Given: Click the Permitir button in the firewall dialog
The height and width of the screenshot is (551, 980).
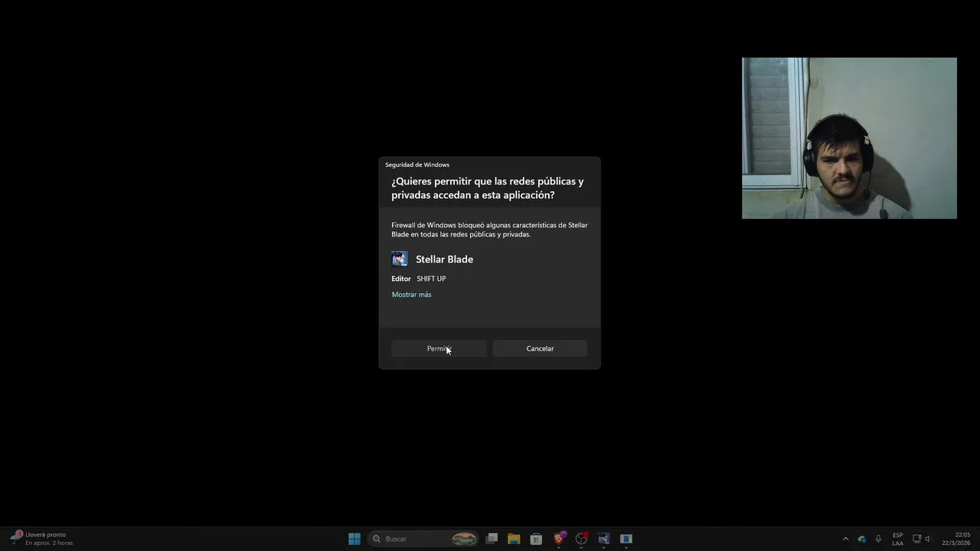Looking at the screenshot, I should coord(439,348).
